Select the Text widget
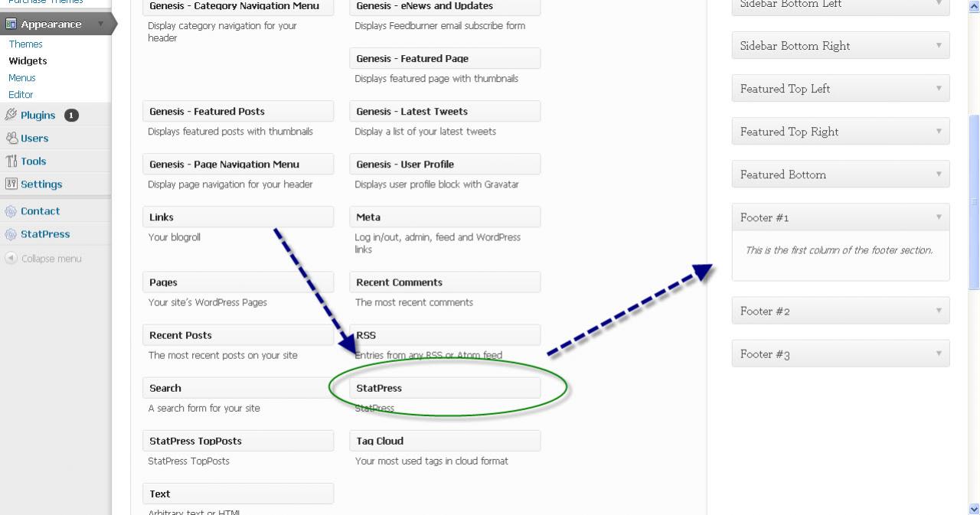Screen dimensions: 980x515 pos(238,493)
